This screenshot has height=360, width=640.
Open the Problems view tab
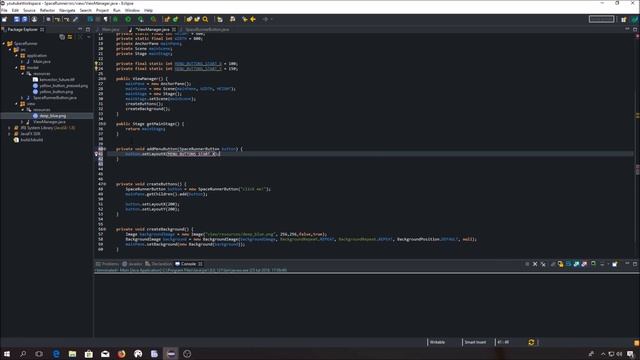107,264
